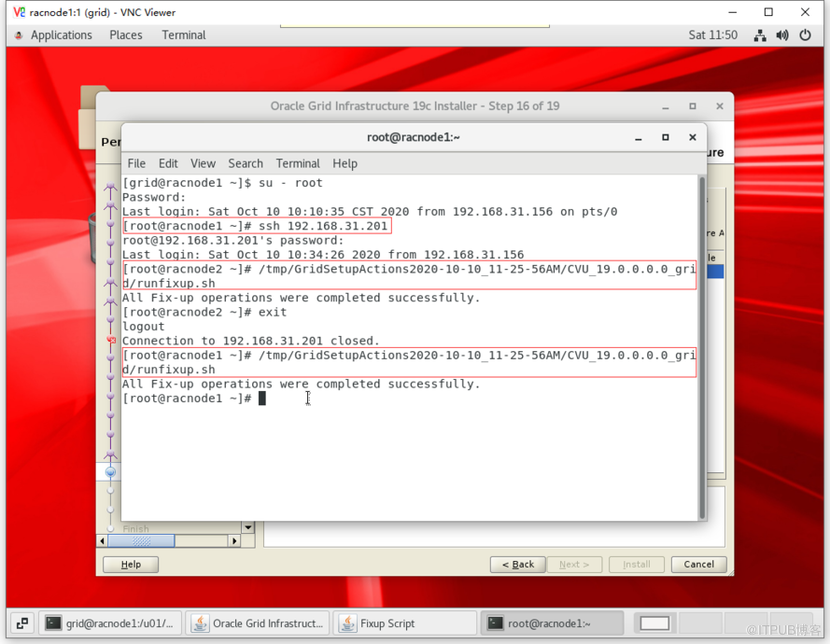Open the Applications menu in GNOME panel
The image size is (830, 644).
pyautogui.click(x=61, y=35)
